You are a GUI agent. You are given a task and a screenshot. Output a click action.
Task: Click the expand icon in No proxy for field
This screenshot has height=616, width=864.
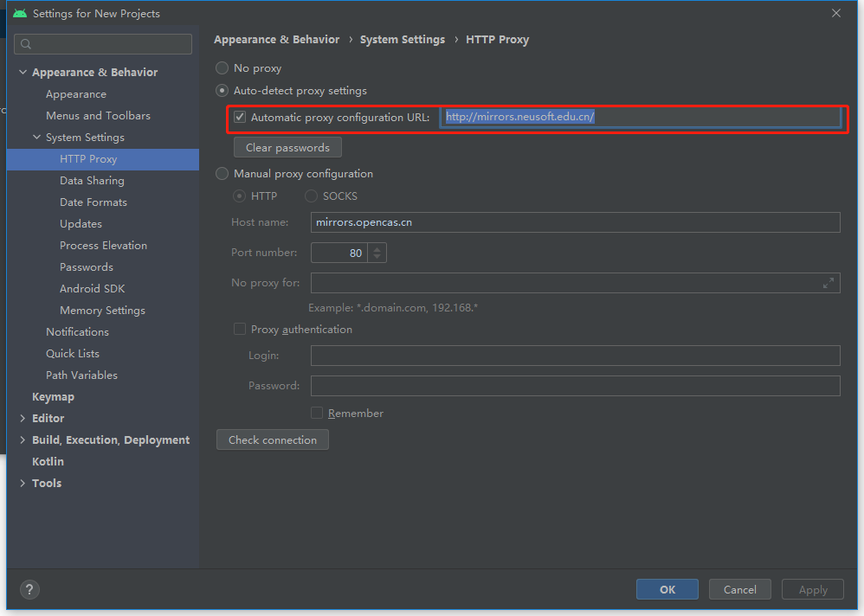click(828, 283)
